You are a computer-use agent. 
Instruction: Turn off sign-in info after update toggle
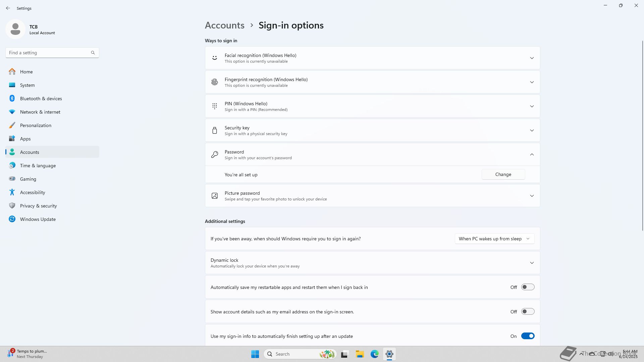pos(528,336)
